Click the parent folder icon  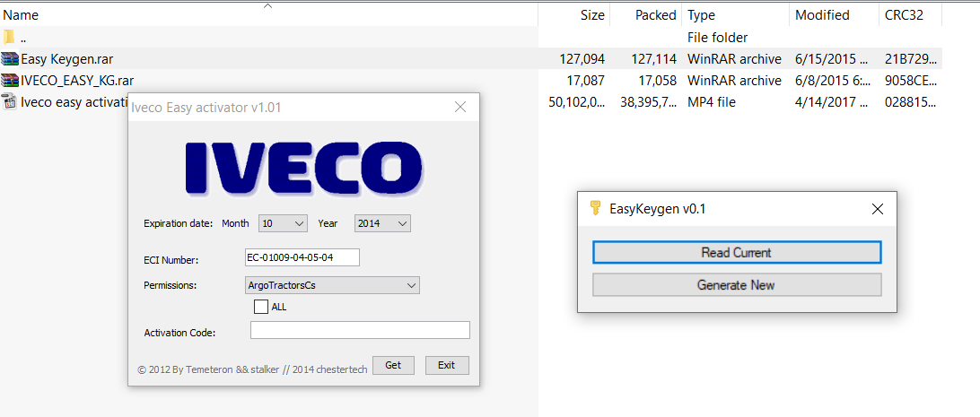click(9, 37)
